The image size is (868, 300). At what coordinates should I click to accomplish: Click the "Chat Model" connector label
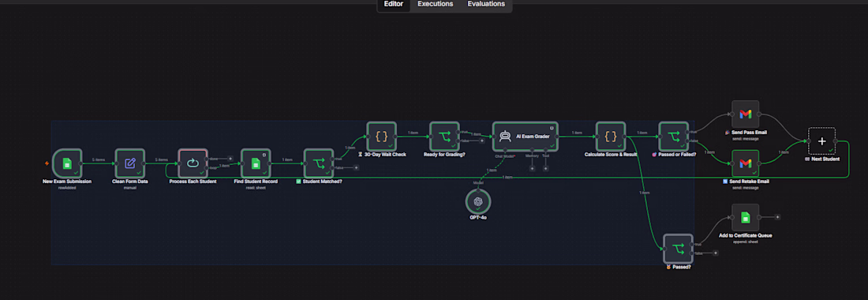(505, 156)
